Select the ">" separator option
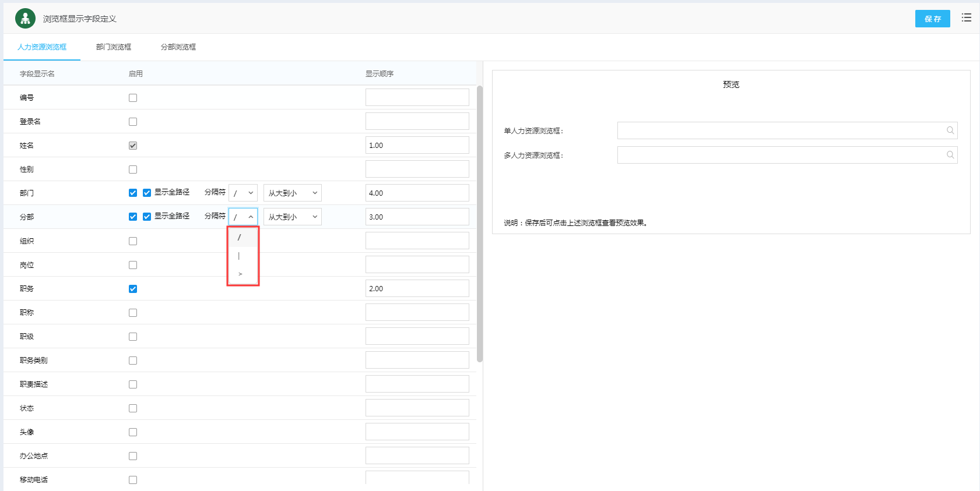The height and width of the screenshot is (491, 980). coord(240,274)
